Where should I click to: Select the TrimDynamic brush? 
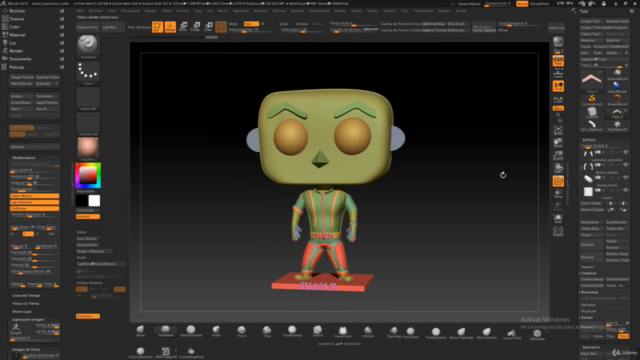[436, 333]
